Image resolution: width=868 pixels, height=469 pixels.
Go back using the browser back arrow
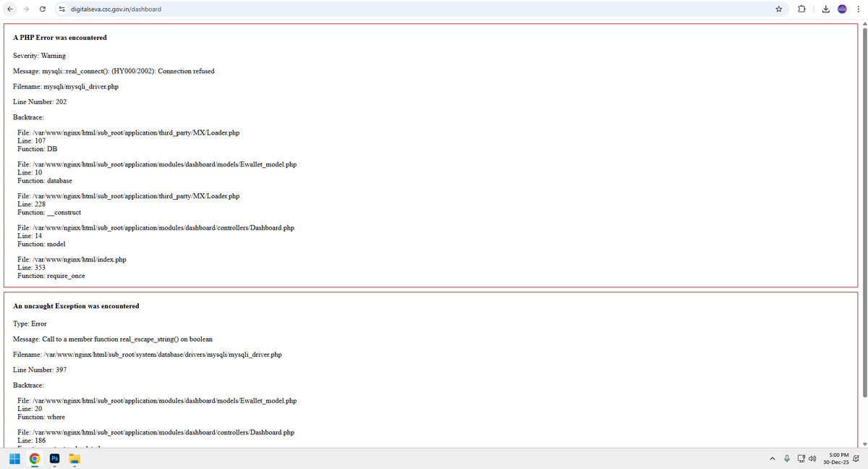10,9
